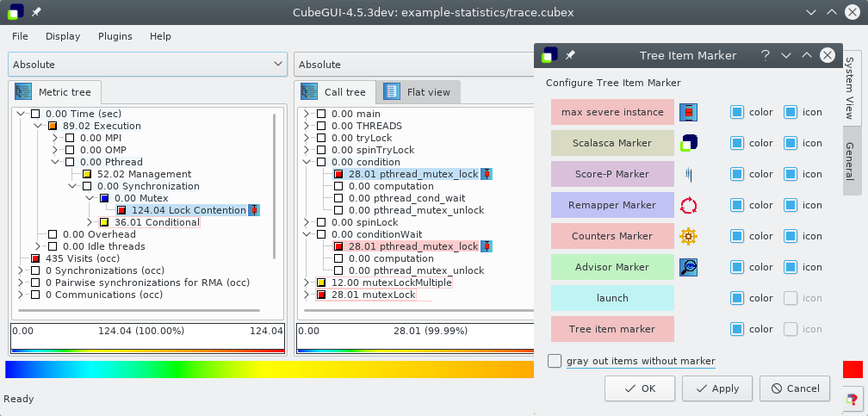Image resolution: width=868 pixels, height=416 pixels.
Task: Open the Plugins menu
Action: pyautogui.click(x=115, y=36)
